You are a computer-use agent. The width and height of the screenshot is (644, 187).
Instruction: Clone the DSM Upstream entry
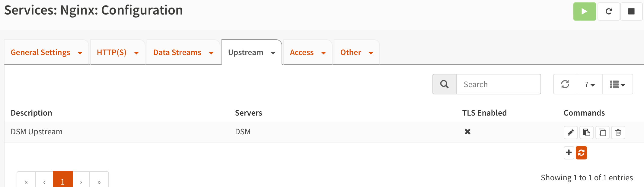click(x=602, y=133)
